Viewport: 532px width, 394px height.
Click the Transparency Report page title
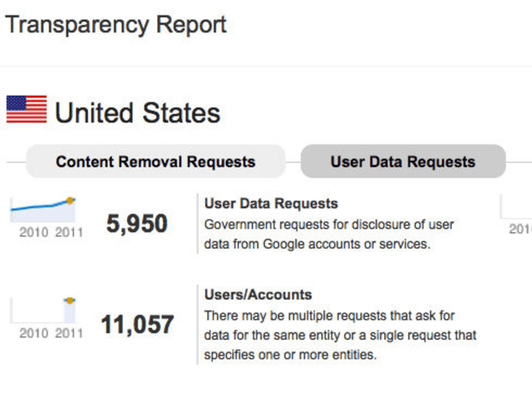click(x=116, y=25)
